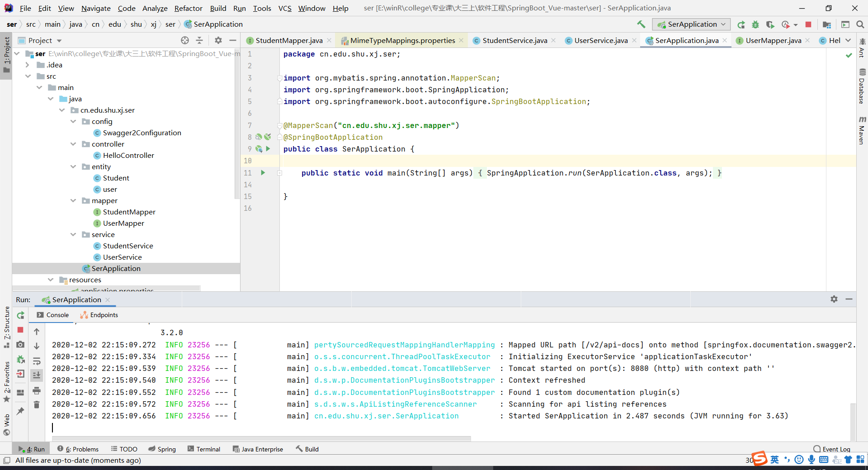The height and width of the screenshot is (470, 868).
Task: Open the Event Log
Action: point(832,449)
